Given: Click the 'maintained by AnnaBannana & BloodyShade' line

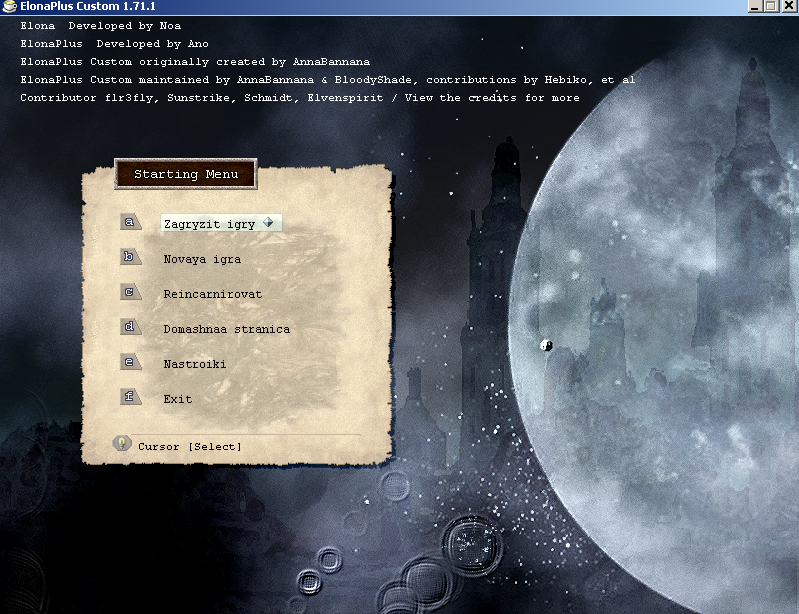Looking at the screenshot, I should pyautogui.click(x=327, y=79).
